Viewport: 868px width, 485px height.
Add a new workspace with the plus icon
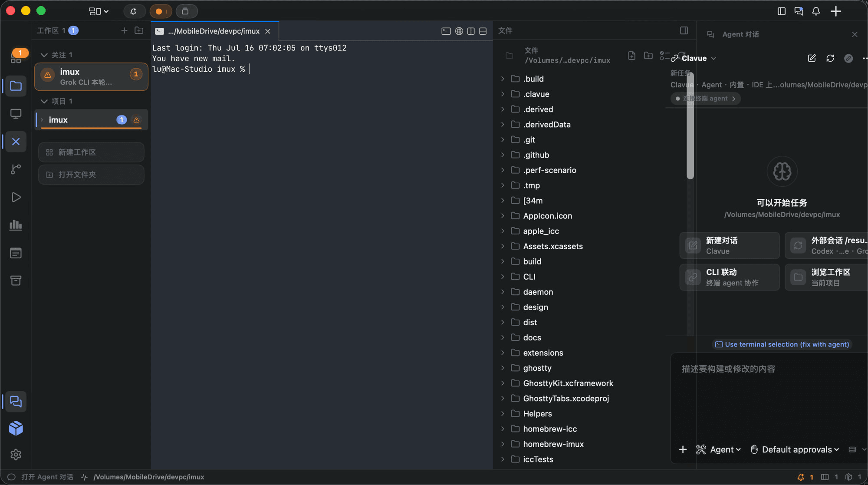click(x=124, y=30)
